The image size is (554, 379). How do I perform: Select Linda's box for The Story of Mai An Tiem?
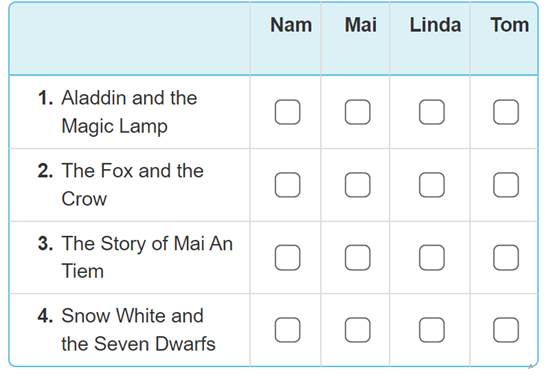click(431, 257)
